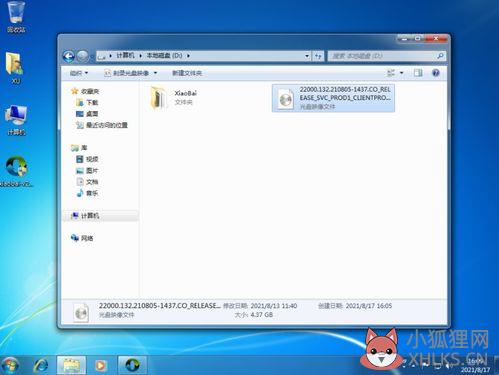Select the XiaoBai folder
The width and height of the screenshot is (499, 375).
point(173,97)
